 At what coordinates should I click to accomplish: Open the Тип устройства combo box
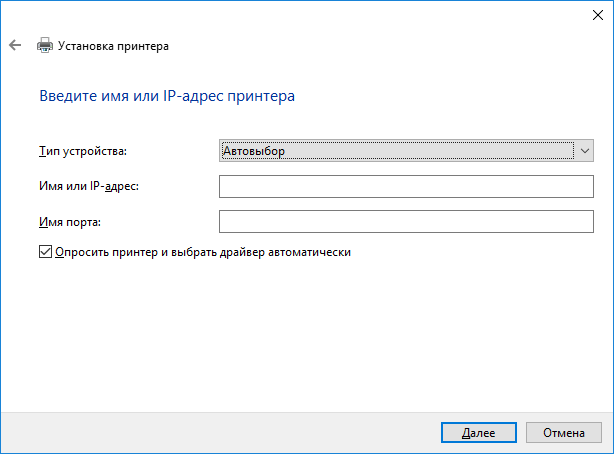coord(406,151)
